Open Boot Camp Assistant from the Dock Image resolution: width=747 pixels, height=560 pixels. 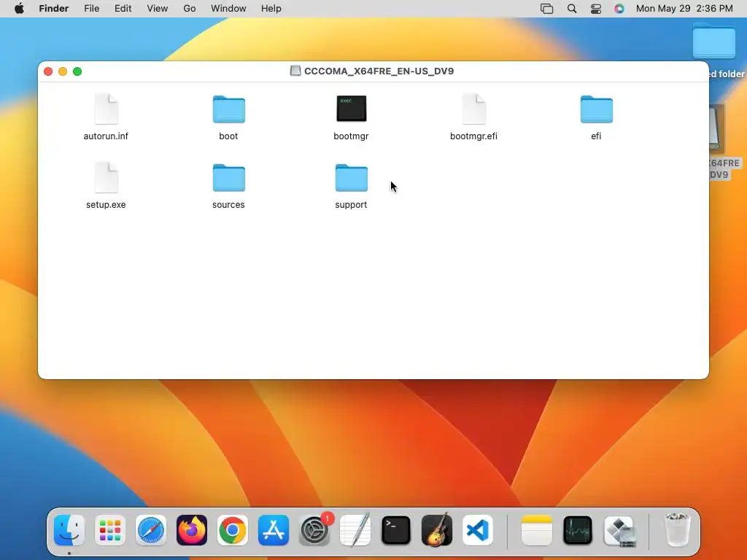(x=619, y=530)
